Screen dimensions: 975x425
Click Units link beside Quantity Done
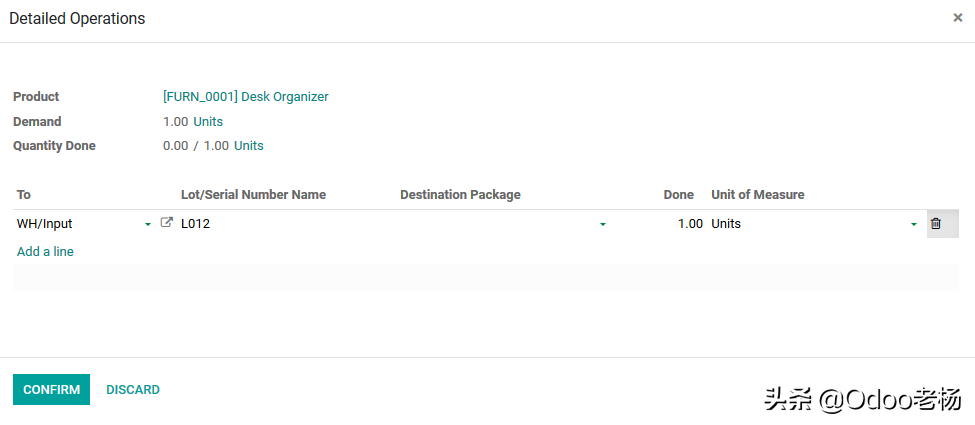(x=249, y=145)
